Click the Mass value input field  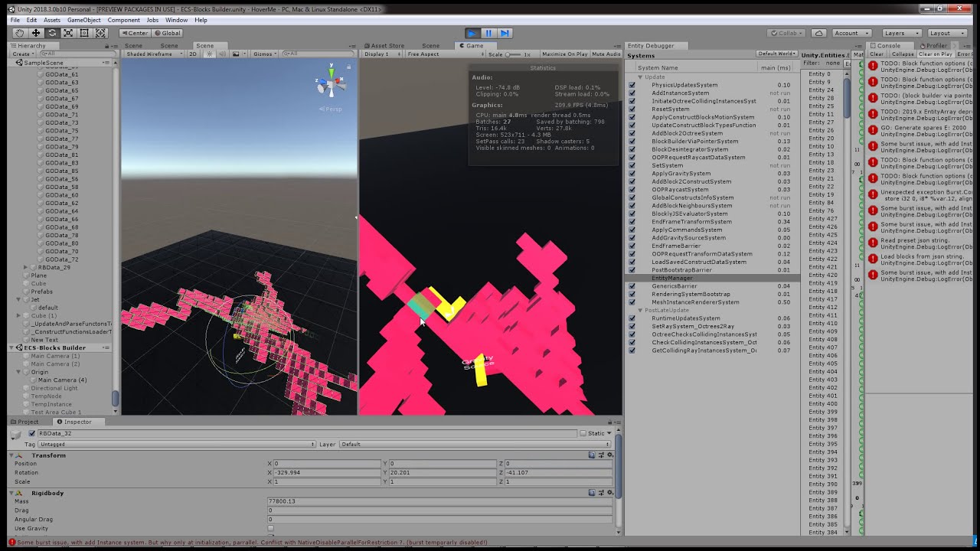coord(439,501)
